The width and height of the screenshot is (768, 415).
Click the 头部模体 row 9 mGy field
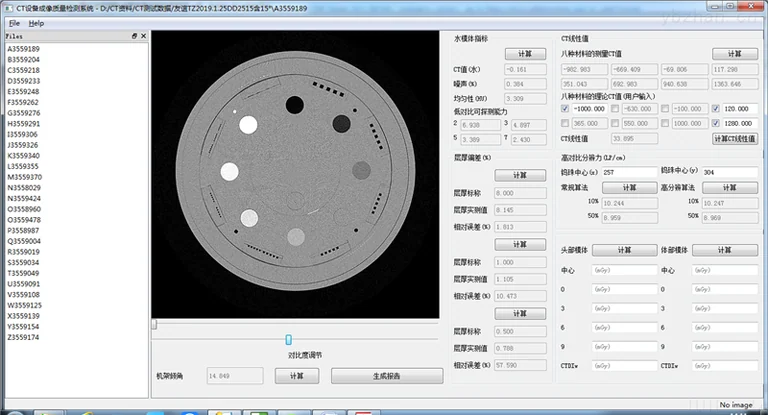tap(624, 347)
